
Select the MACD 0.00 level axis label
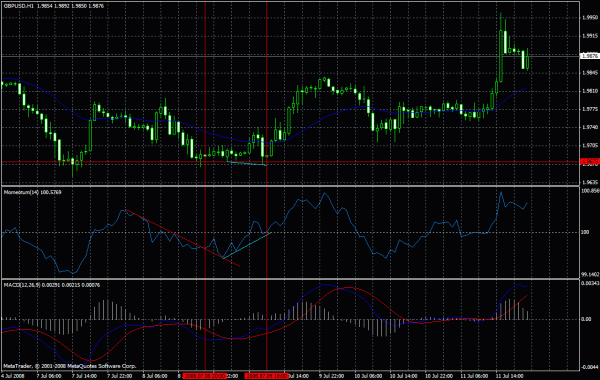click(x=586, y=319)
